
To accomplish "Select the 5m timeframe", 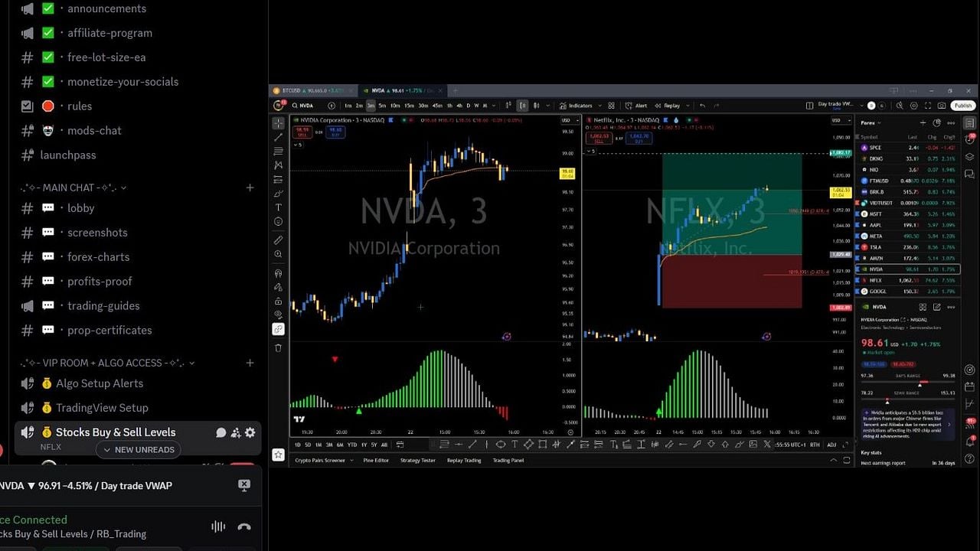I will click(382, 106).
